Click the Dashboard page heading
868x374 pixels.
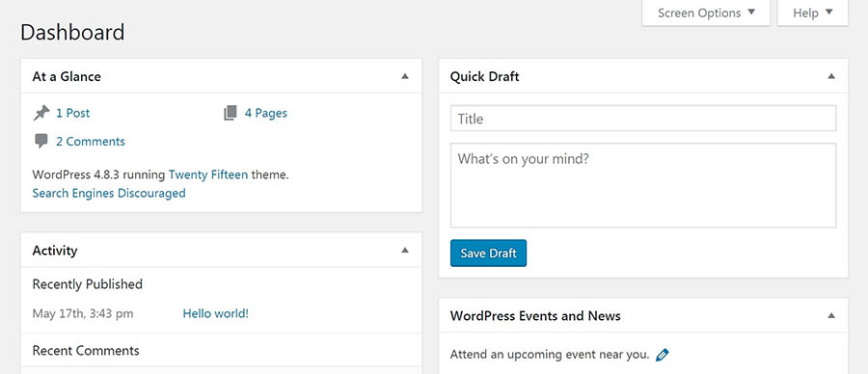(x=72, y=32)
